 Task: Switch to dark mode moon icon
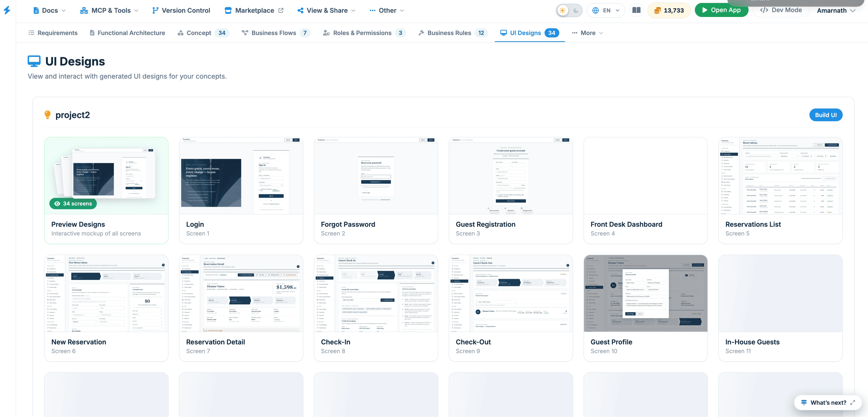click(x=576, y=10)
